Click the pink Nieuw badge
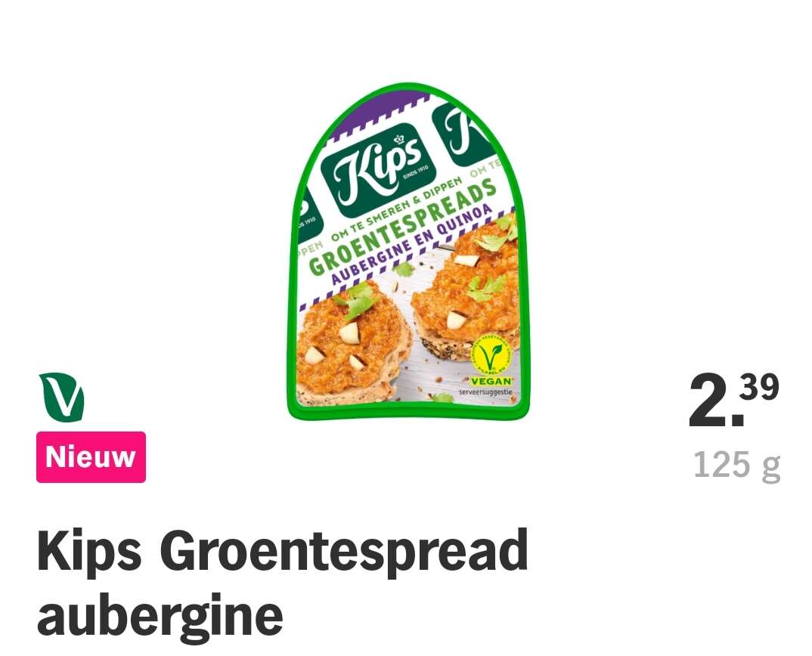Viewport: 812px width, 656px height. point(91,456)
